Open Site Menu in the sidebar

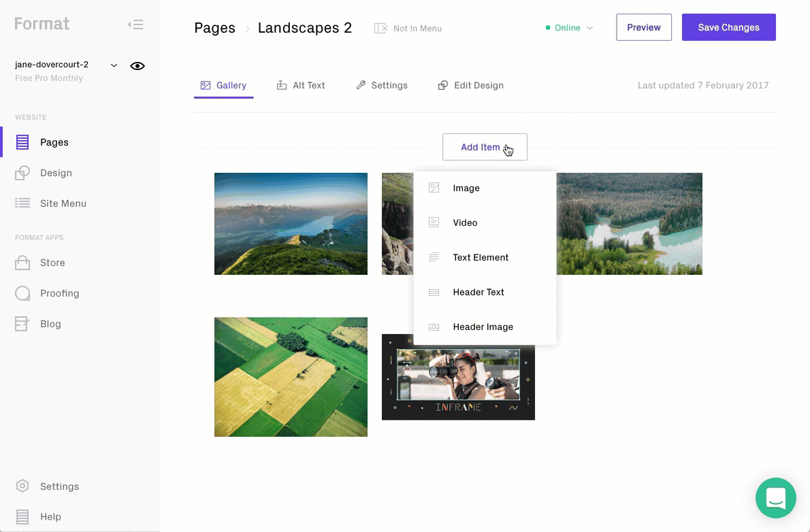(x=63, y=203)
